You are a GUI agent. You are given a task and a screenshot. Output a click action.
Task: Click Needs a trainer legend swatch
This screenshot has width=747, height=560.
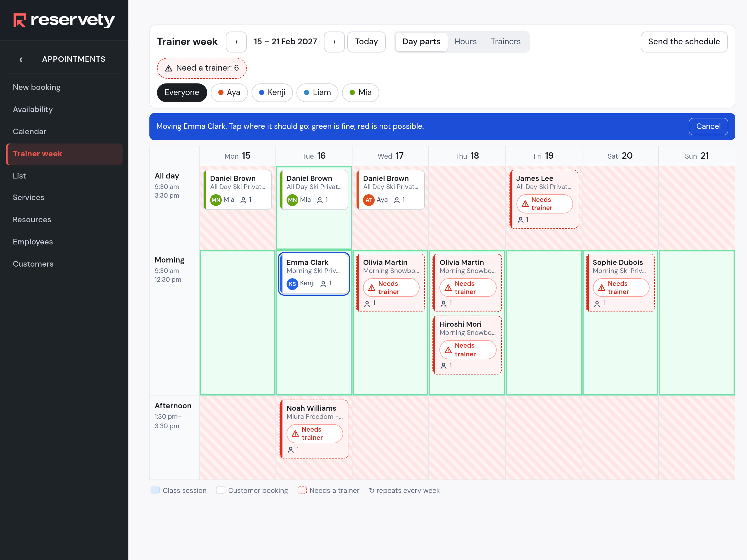pyautogui.click(x=302, y=490)
